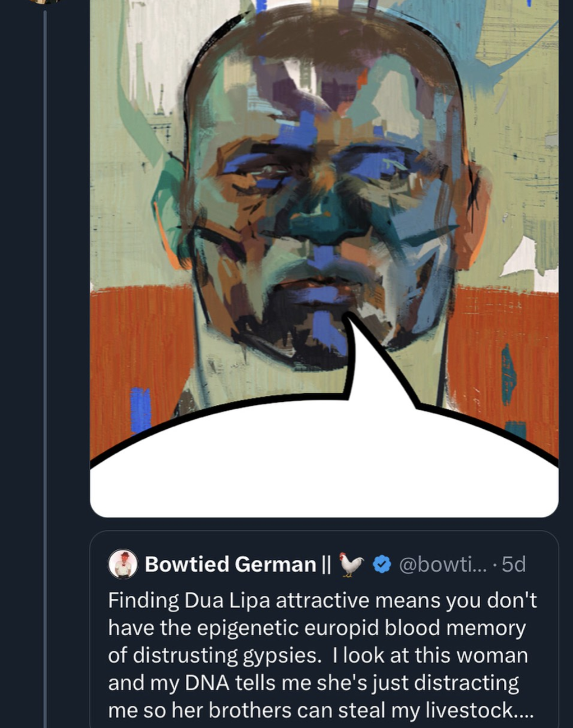Click the vertical thread line on the left

point(45,371)
